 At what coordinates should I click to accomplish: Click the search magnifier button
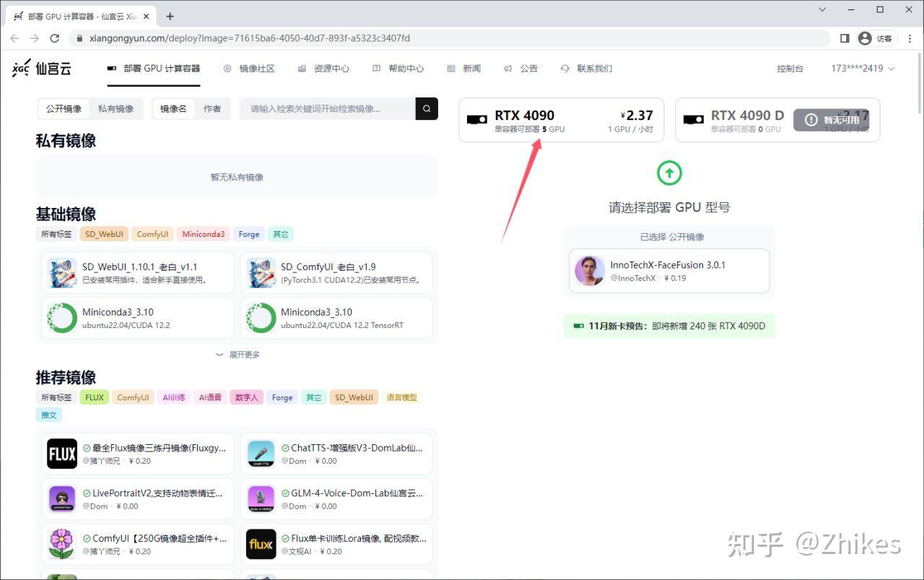click(x=427, y=108)
